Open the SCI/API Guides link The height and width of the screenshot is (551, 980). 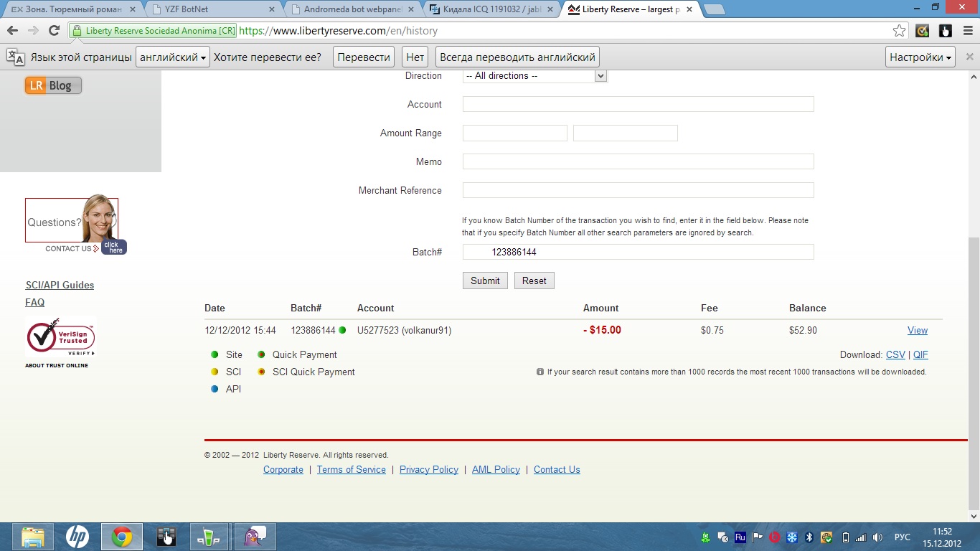coord(60,285)
